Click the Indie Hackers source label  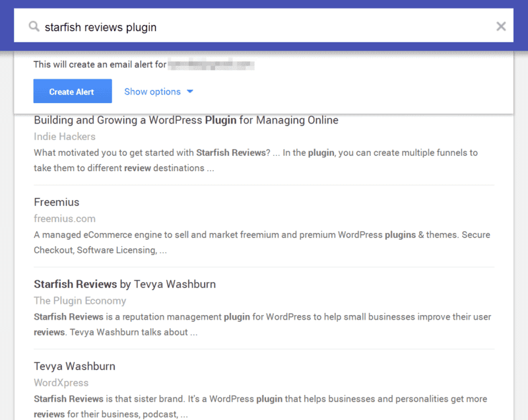[x=65, y=137]
